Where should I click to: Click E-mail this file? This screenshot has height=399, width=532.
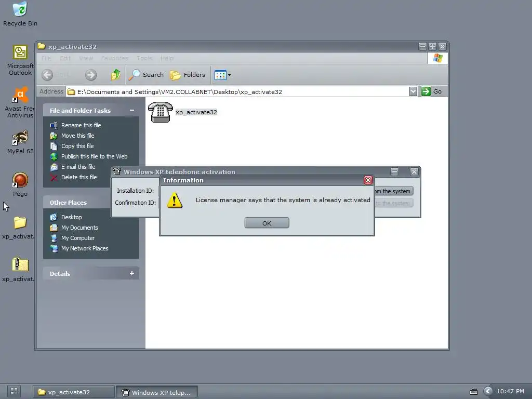pyautogui.click(x=78, y=167)
